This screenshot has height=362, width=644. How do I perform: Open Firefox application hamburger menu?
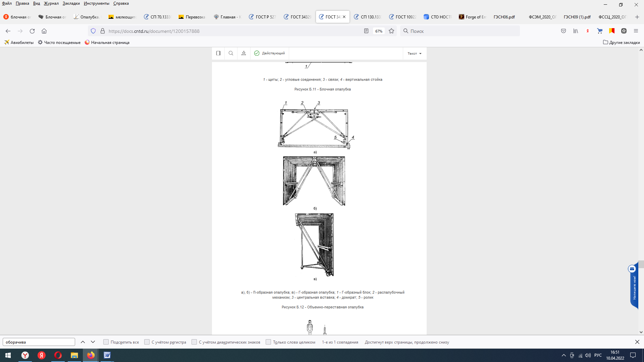click(x=636, y=31)
